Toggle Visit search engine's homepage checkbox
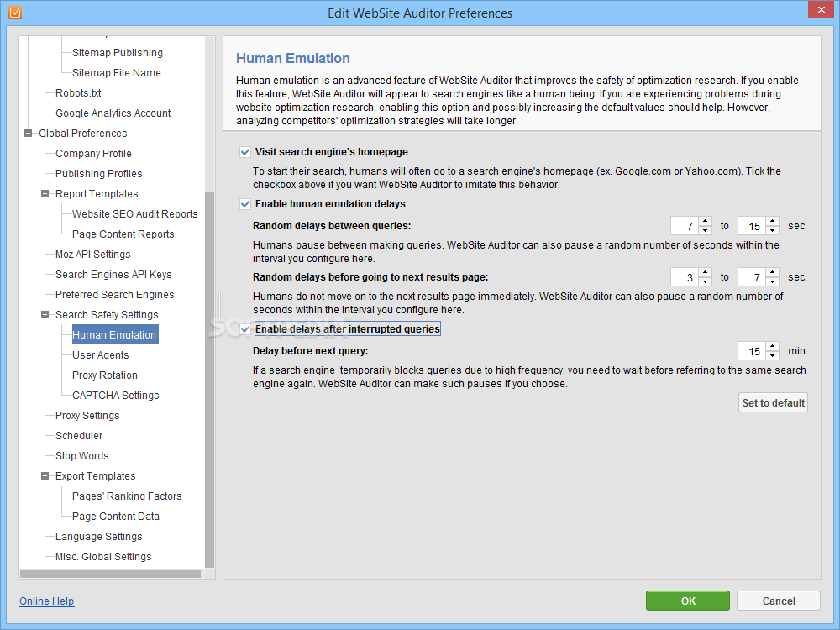The height and width of the screenshot is (630, 840). pyautogui.click(x=245, y=152)
